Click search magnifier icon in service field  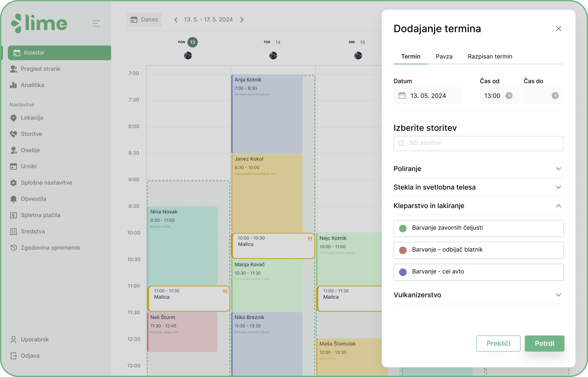click(x=401, y=143)
